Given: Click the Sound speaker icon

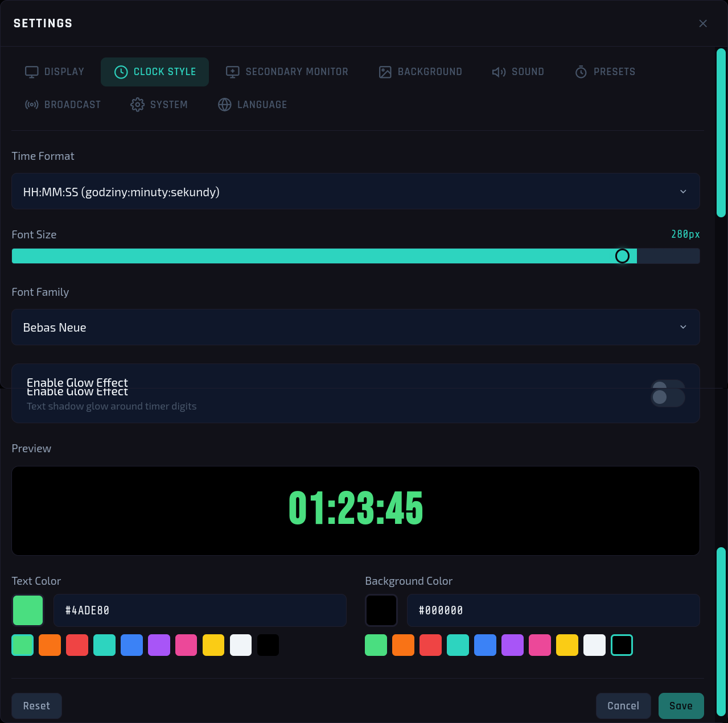Looking at the screenshot, I should coord(499,72).
